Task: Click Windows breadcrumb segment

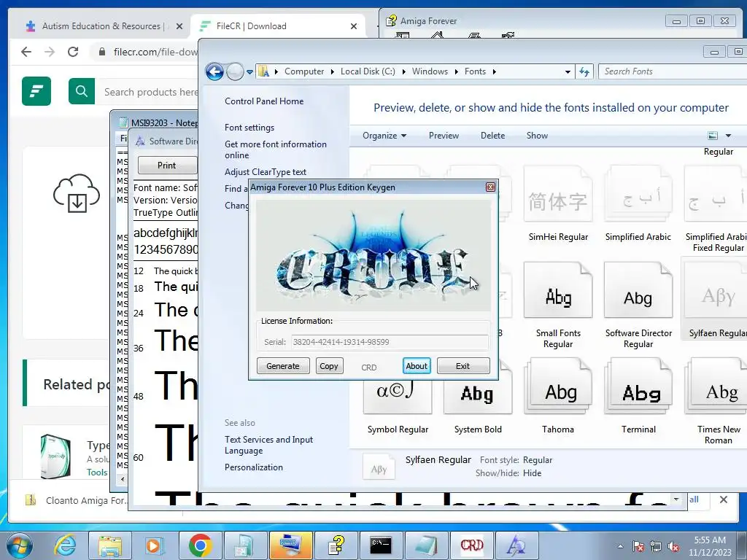Action: (x=430, y=71)
